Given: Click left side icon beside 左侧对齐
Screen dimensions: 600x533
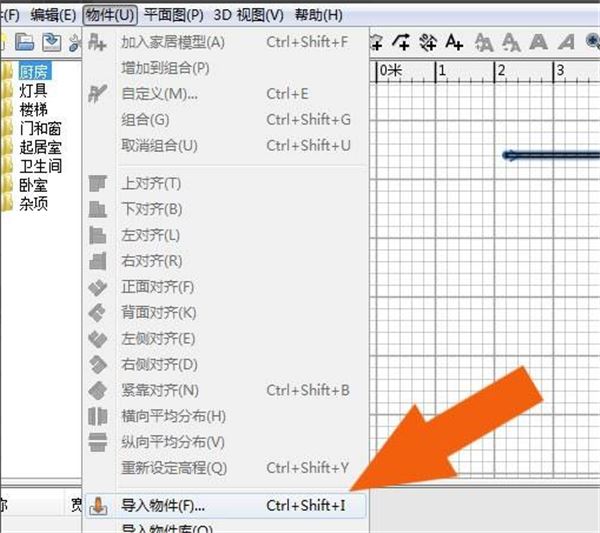Looking at the screenshot, I should [x=98, y=339].
